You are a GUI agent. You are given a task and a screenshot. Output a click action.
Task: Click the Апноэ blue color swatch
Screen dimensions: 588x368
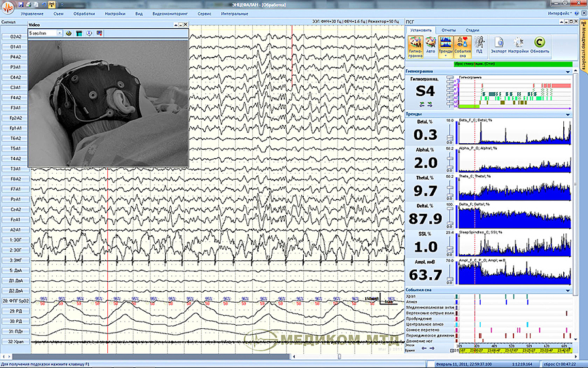point(456,301)
